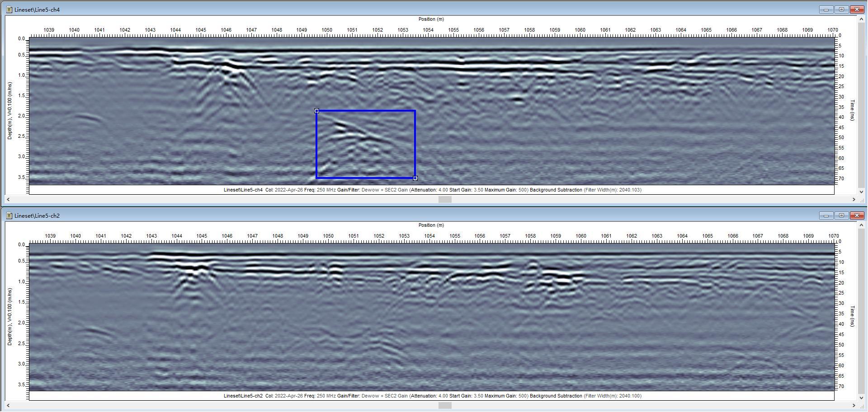Screen dimensions: 868x412
Task: Minimize the Line5-ch4 window
Action: [826, 9]
